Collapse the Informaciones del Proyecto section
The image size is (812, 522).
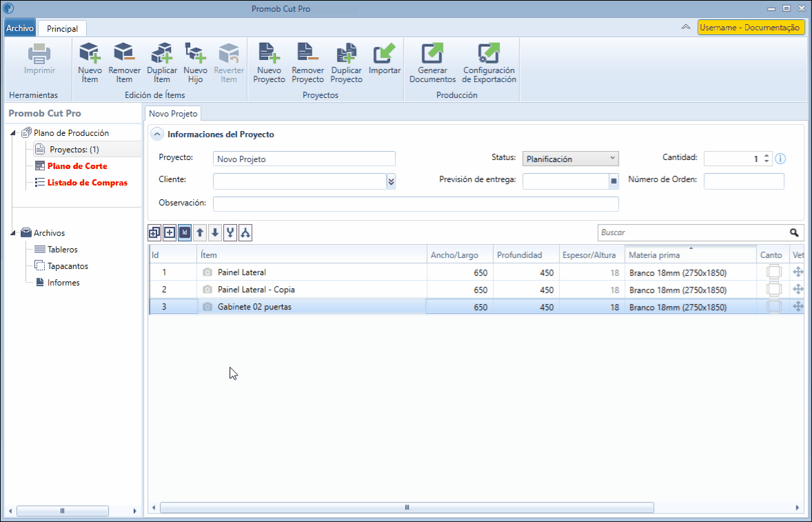point(156,134)
